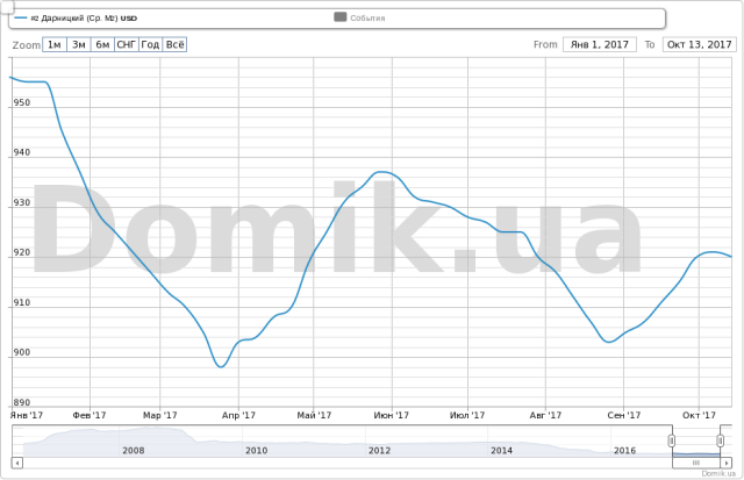Click the 2012 label in navigator

click(380, 451)
